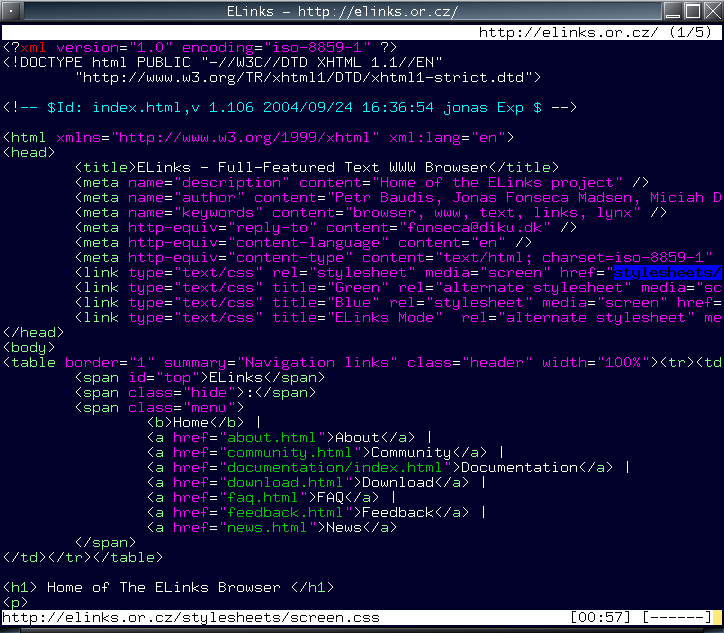Click the xhtml1-strict.dtd URL line
Screen dimensions: 724x633
(x=308, y=78)
